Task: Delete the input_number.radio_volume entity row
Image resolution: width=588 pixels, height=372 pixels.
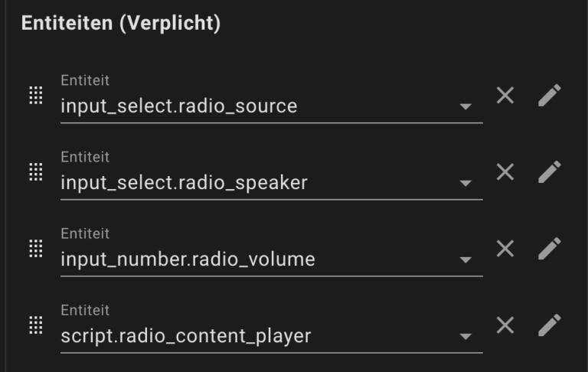Action: [x=505, y=249]
